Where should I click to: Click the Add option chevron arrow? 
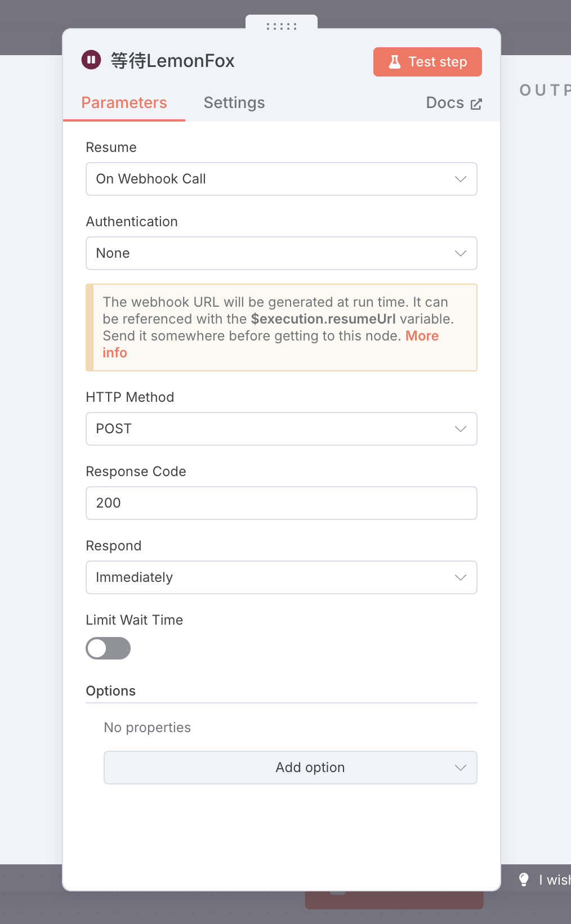pyautogui.click(x=461, y=768)
